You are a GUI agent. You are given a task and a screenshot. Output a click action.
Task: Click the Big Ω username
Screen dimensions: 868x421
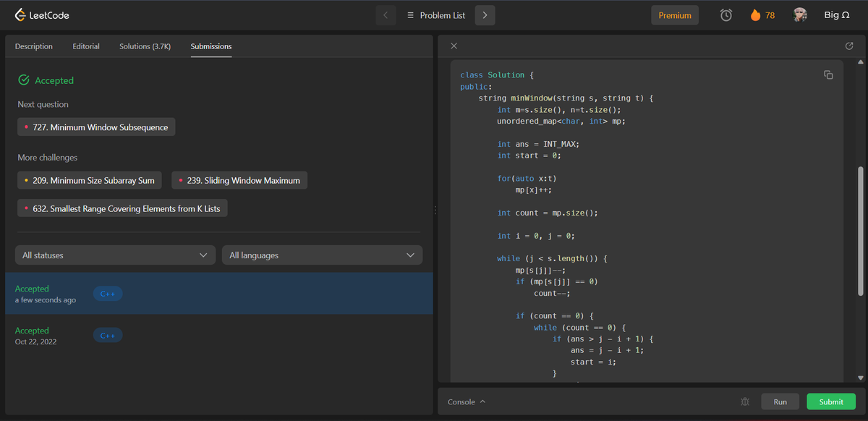[x=836, y=15]
